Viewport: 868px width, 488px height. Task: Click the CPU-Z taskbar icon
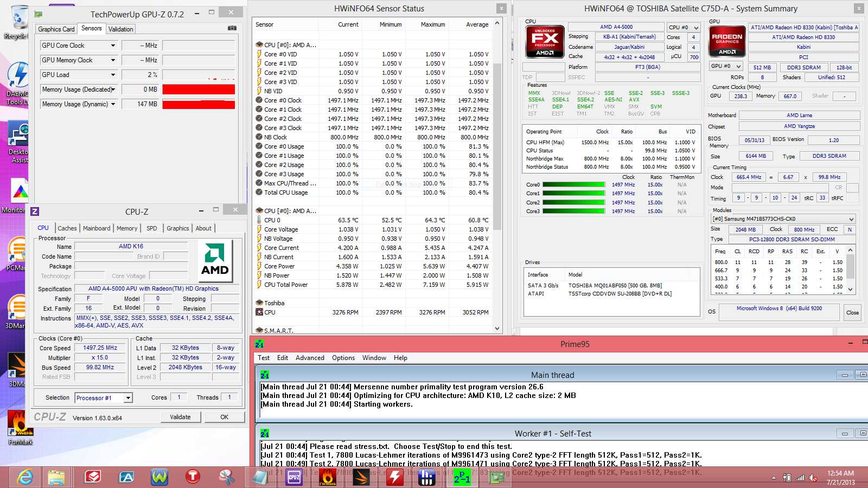pos(294,477)
